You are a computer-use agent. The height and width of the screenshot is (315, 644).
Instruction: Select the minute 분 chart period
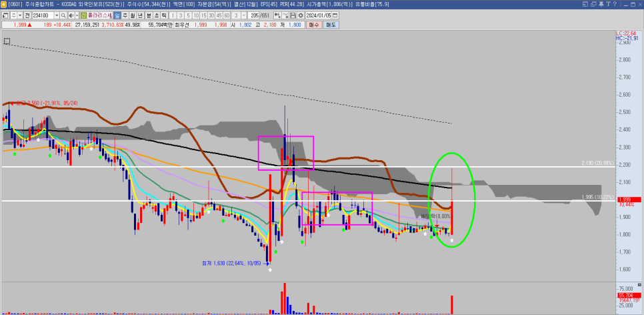click(149, 15)
